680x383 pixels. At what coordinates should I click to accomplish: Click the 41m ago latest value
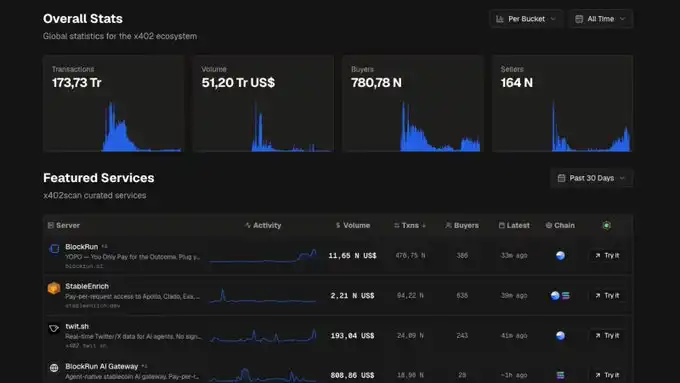514,335
